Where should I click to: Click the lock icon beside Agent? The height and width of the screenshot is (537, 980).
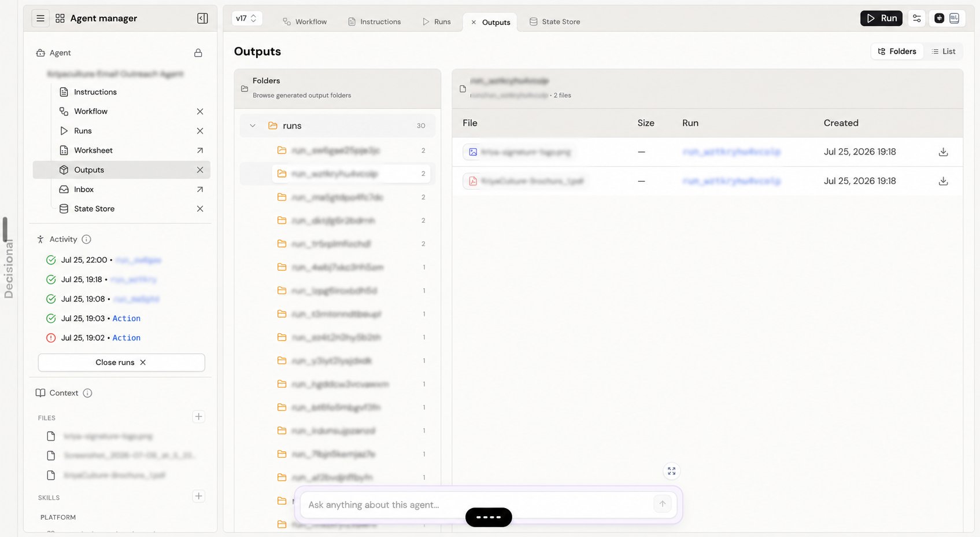point(198,53)
